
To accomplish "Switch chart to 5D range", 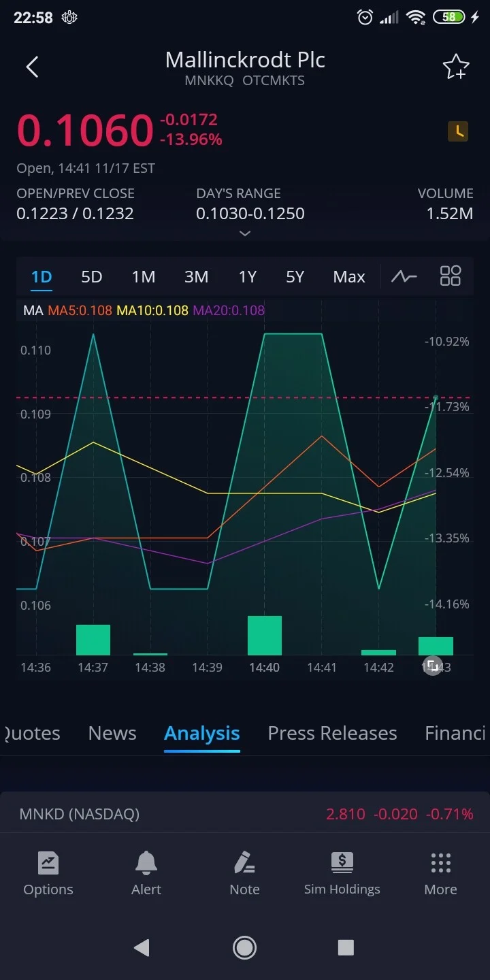I will point(91,277).
